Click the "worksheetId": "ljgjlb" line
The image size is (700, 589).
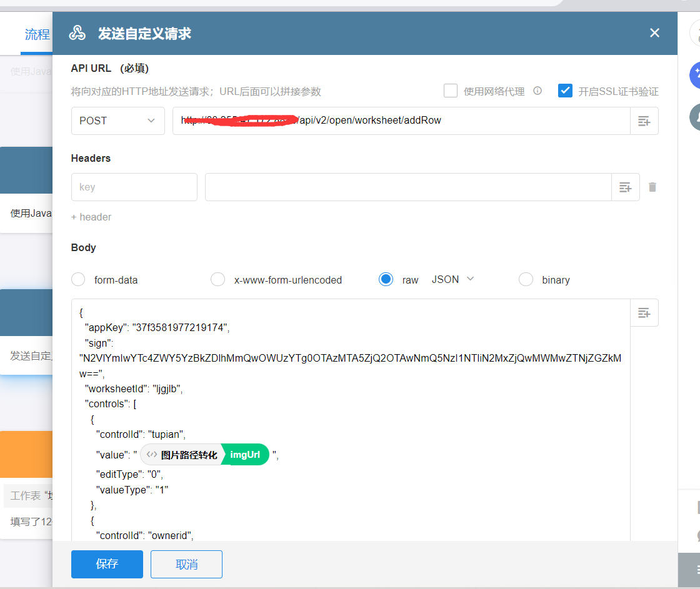[x=134, y=389]
